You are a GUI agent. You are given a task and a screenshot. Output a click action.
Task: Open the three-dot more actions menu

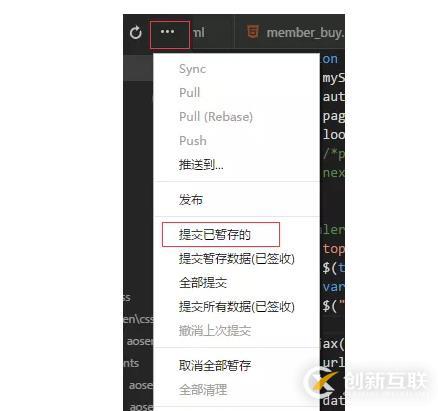click(167, 32)
